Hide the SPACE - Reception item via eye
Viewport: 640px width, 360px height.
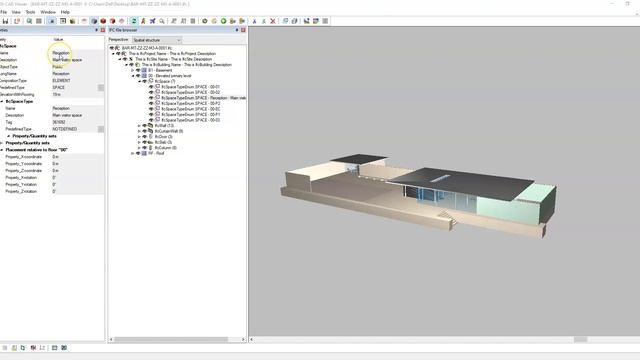[x=151, y=98]
